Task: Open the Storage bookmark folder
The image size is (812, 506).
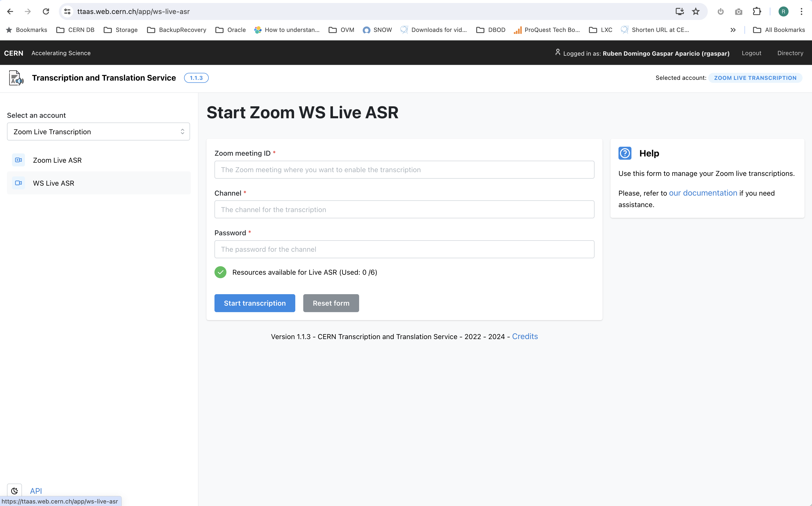Action: (121, 30)
